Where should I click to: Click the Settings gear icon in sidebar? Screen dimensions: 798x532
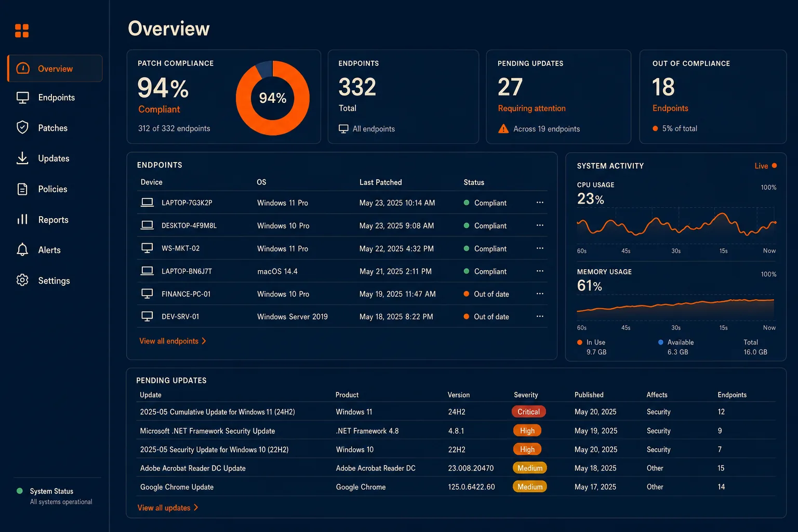click(22, 280)
